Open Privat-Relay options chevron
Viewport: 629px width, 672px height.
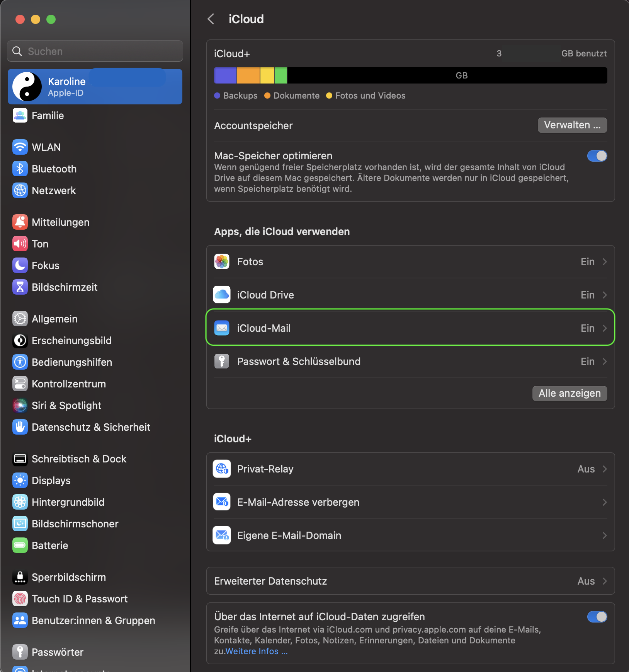click(605, 469)
